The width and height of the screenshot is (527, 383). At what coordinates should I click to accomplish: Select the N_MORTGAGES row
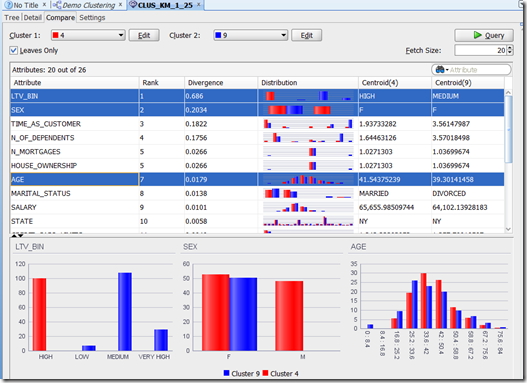257,152
